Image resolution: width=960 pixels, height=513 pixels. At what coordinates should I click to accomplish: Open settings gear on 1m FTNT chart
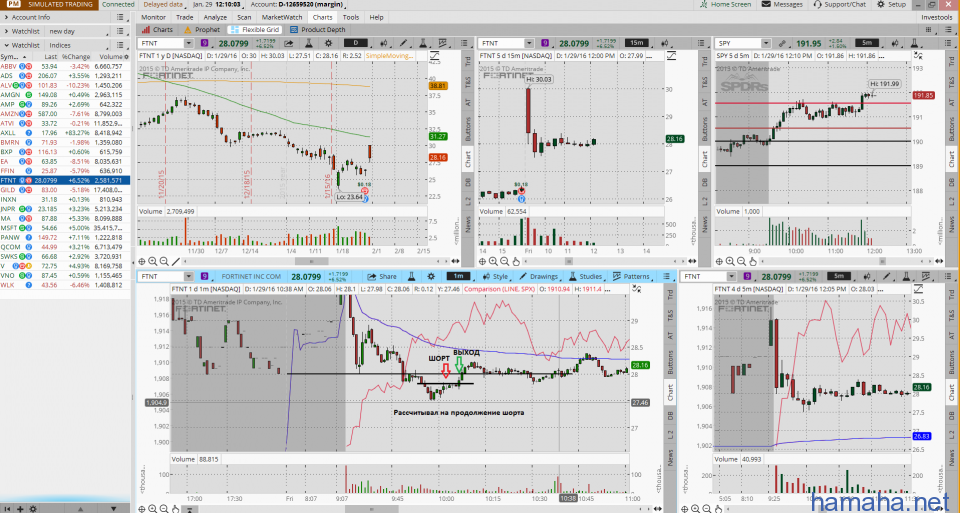coord(431,277)
